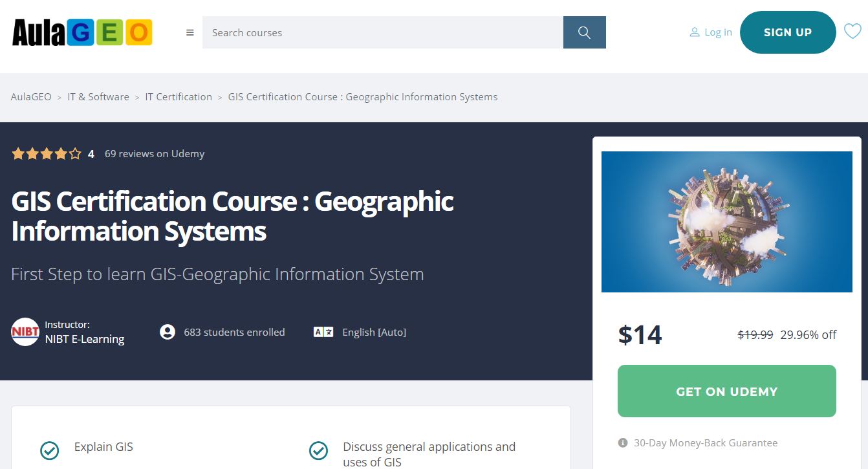
Task: Click the info icon near Money-Back Guarantee
Action: (x=623, y=443)
